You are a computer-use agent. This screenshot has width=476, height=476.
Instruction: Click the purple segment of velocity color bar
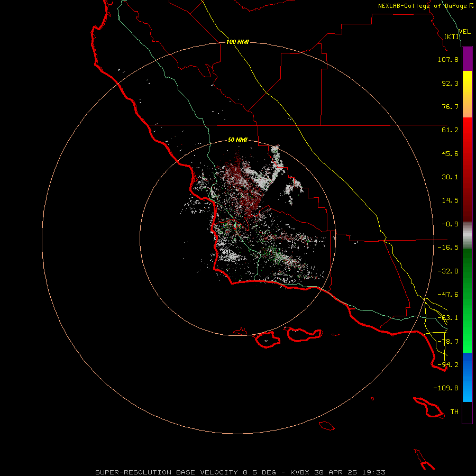(x=467, y=59)
